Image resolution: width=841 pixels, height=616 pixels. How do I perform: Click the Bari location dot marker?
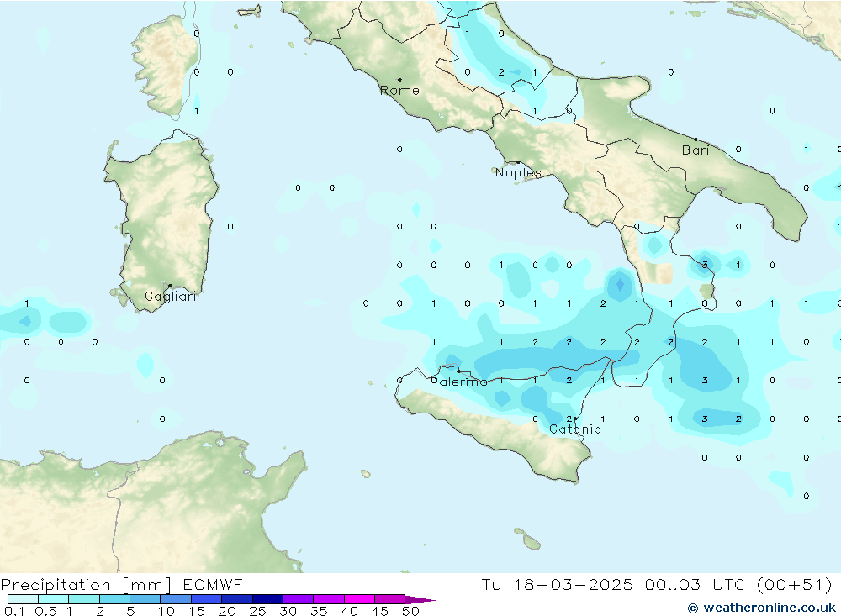696,140
